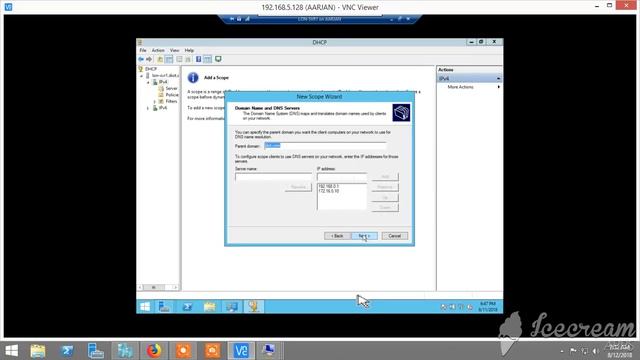Click the Down button next to IP list
This screenshot has height=360, width=640.
(385, 207)
